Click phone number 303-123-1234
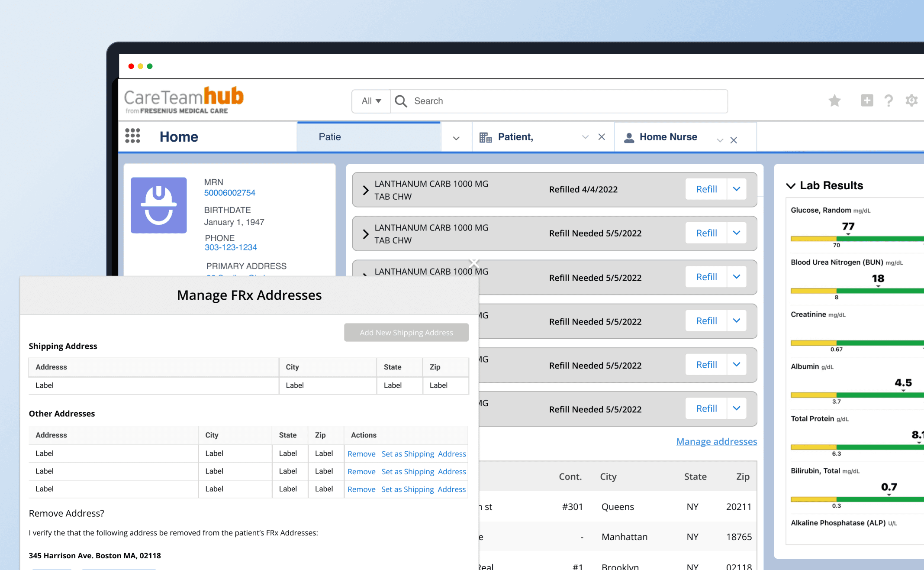Image resolution: width=924 pixels, height=570 pixels. 231,247
